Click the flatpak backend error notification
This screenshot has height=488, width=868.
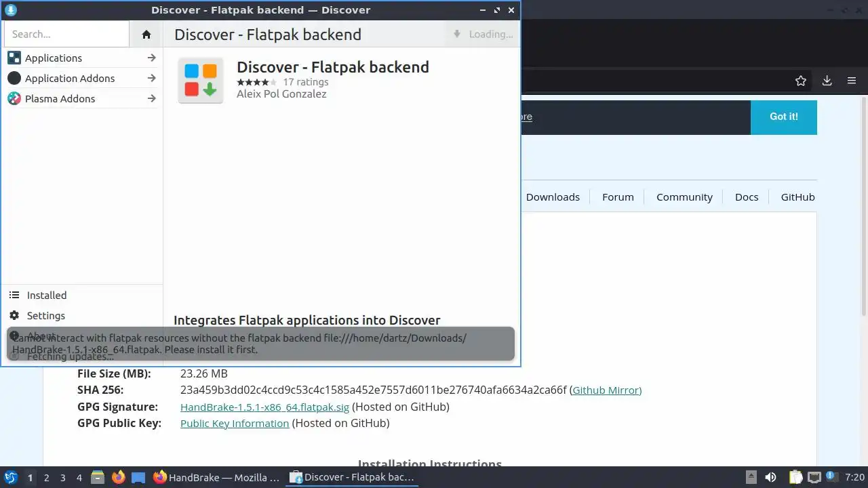pos(260,344)
